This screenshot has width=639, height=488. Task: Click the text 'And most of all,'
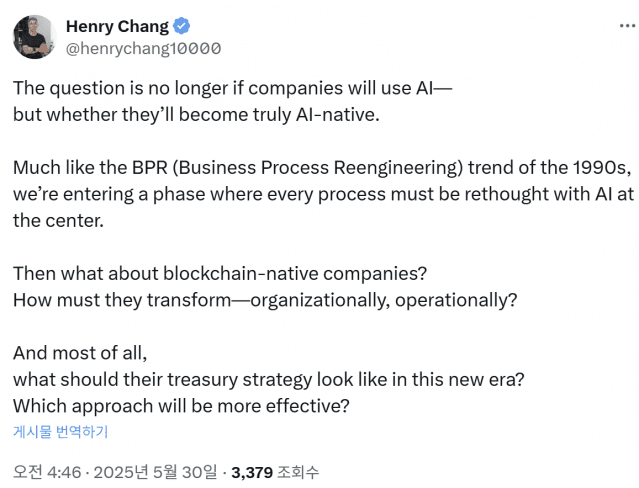(x=80, y=353)
